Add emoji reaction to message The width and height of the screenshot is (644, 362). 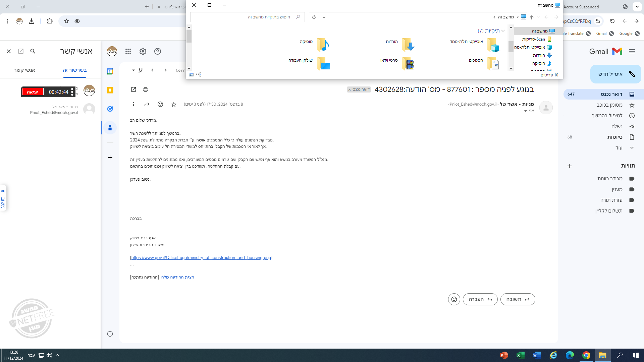(160, 104)
